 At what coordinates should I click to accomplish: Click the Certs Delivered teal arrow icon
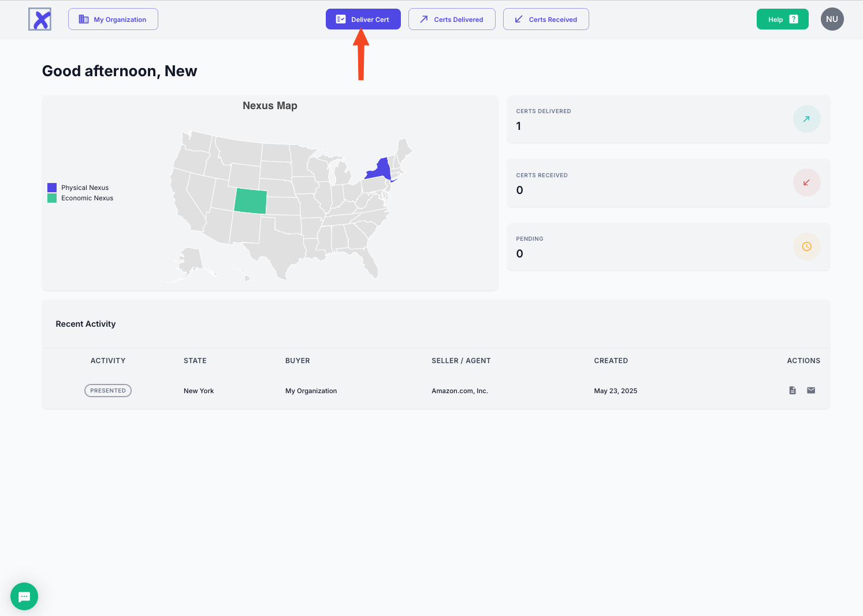tap(806, 119)
